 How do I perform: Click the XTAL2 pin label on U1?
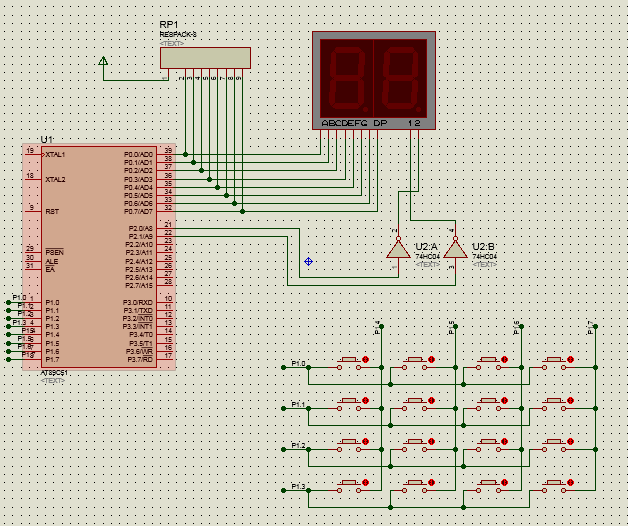55,179
